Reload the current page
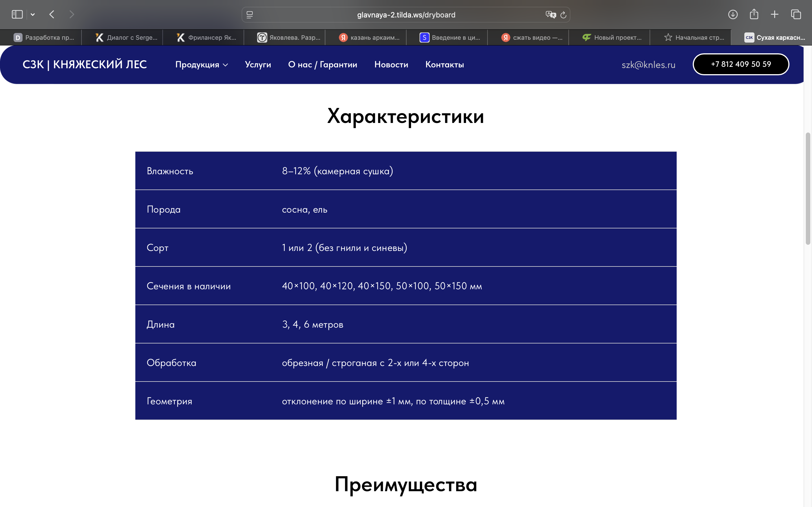812x507 pixels. pyautogui.click(x=563, y=15)
